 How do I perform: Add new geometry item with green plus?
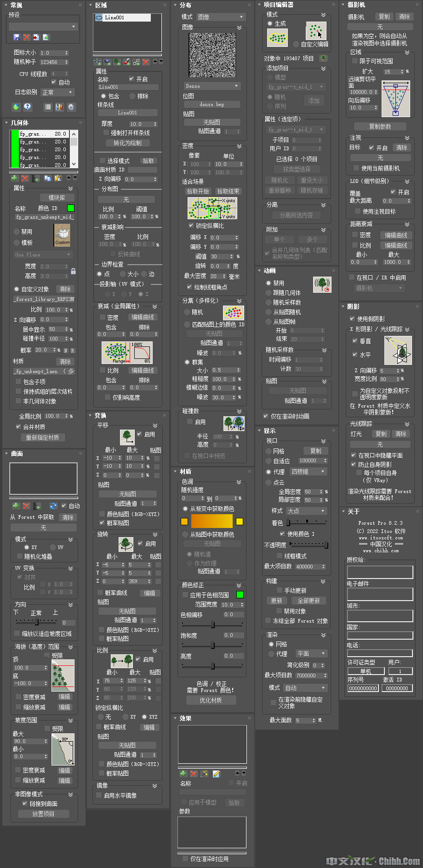[x=15, y=178]
